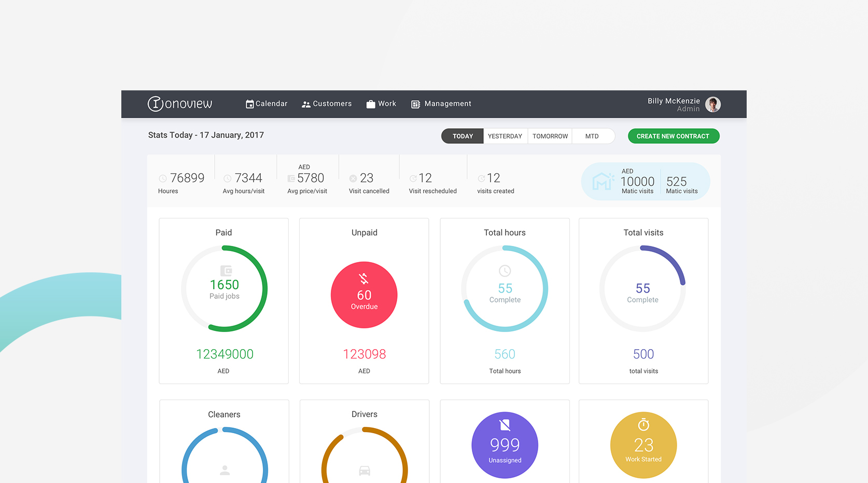Open the Calendar menu item
Viewport: 868px width, 483px height.
[267, 104]
